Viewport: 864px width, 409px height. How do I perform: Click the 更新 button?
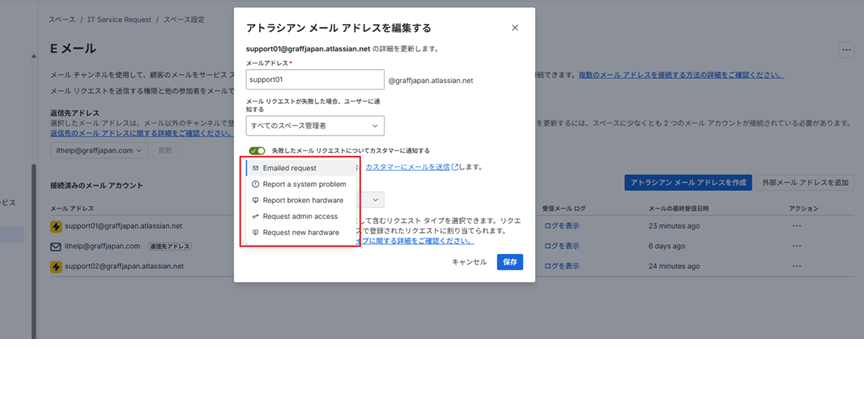pos(165,150)
